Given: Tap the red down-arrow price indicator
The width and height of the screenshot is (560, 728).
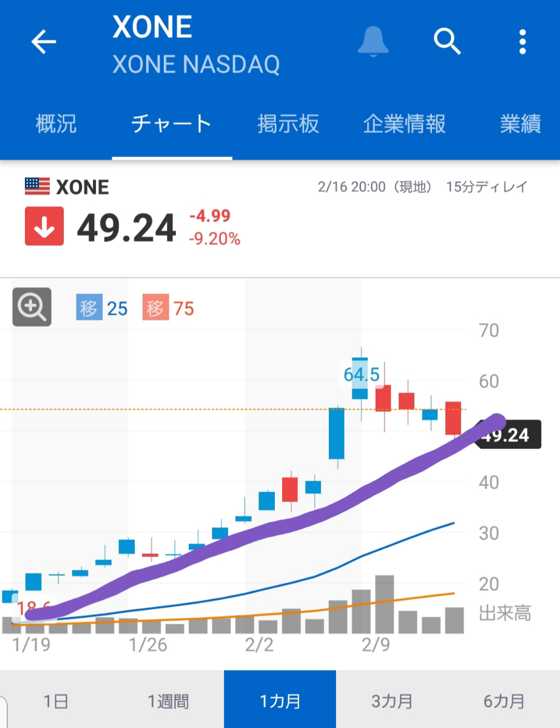Looking at the screenshot, I should click(45, 227).
